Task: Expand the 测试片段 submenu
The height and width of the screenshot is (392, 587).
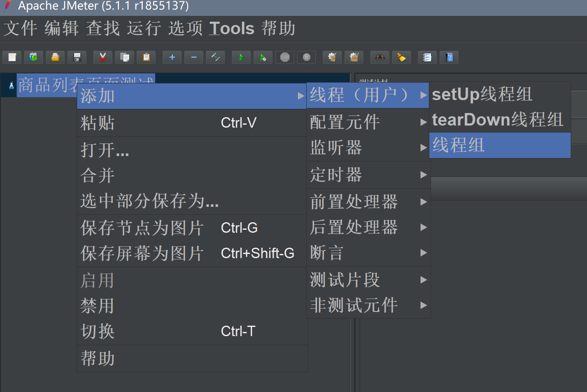Action: pyautogui.click(x=368, y=280)
